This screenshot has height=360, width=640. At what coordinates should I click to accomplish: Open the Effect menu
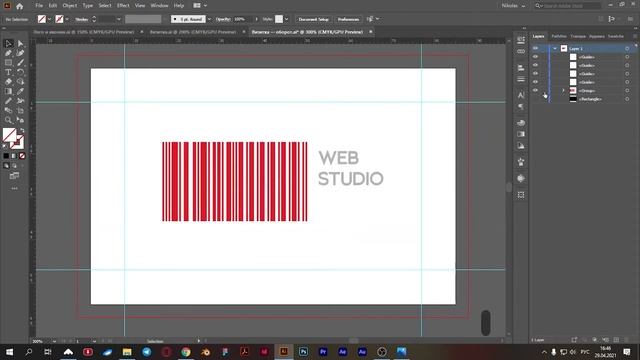[x=123, y=6]
